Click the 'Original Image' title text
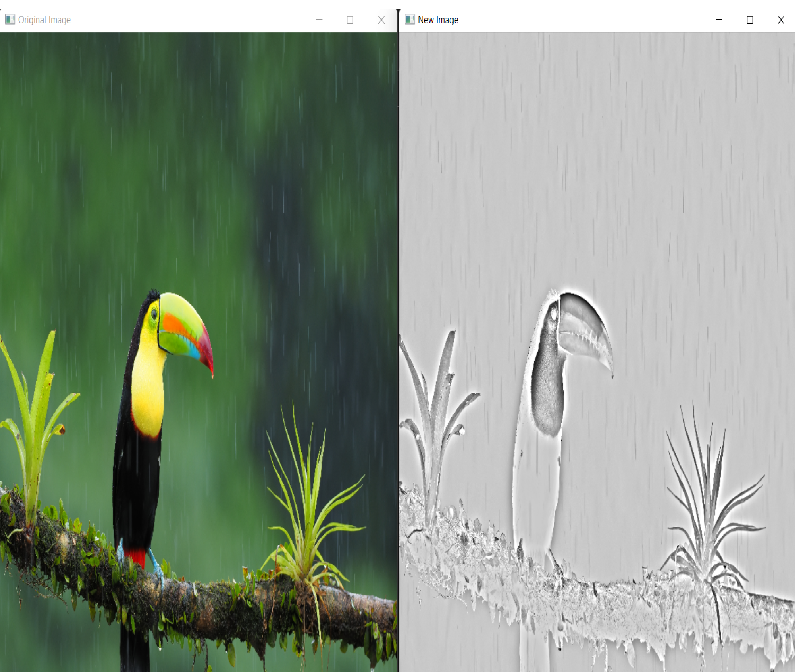 (44, 20)
